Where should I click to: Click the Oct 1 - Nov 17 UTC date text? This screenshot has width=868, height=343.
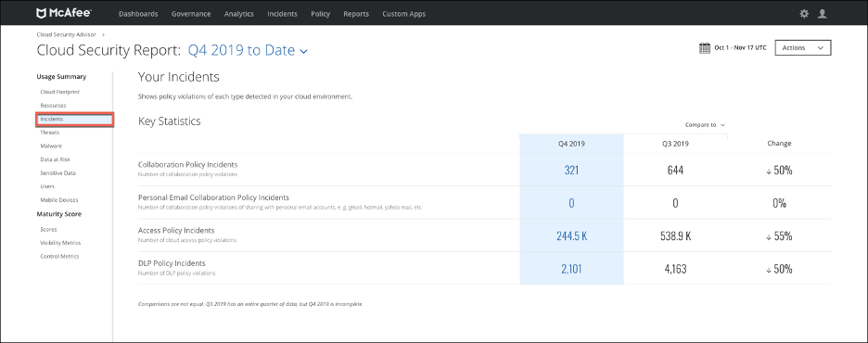[740, 48]
